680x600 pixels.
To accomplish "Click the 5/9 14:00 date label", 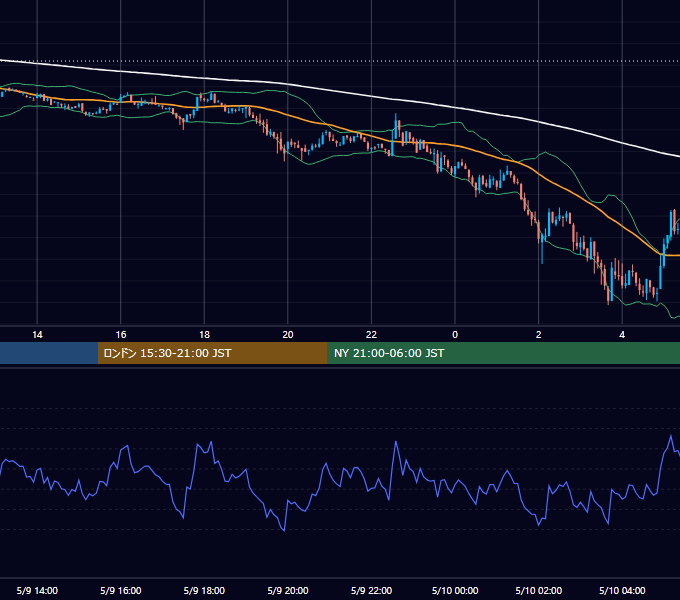I will 37,590.
